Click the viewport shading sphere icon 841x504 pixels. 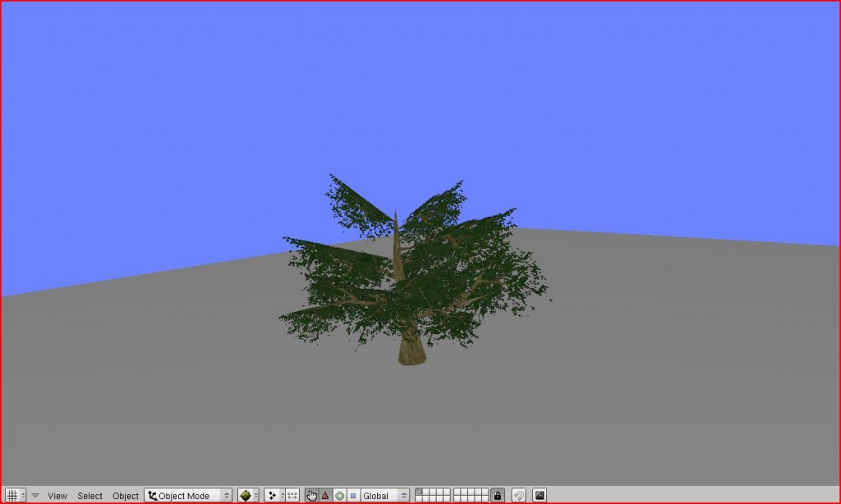(246, 495)
